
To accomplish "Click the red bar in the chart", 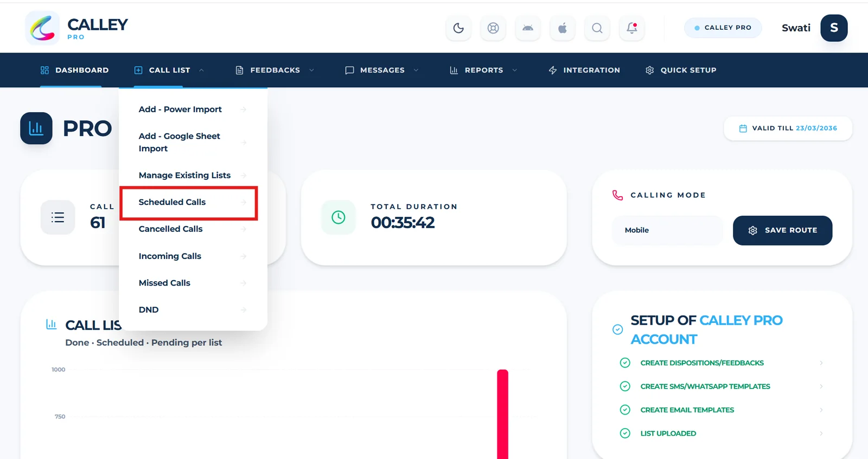I will click(503, 414).
